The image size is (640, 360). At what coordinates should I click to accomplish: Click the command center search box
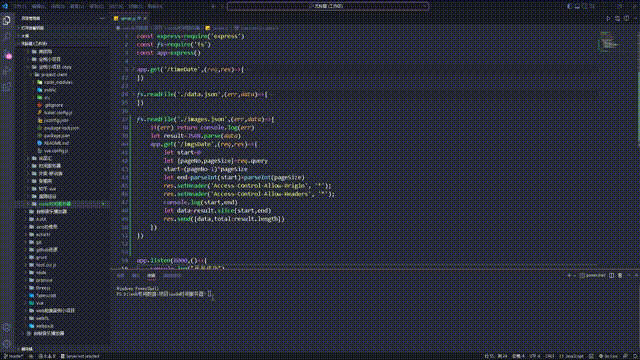point(328,6)
